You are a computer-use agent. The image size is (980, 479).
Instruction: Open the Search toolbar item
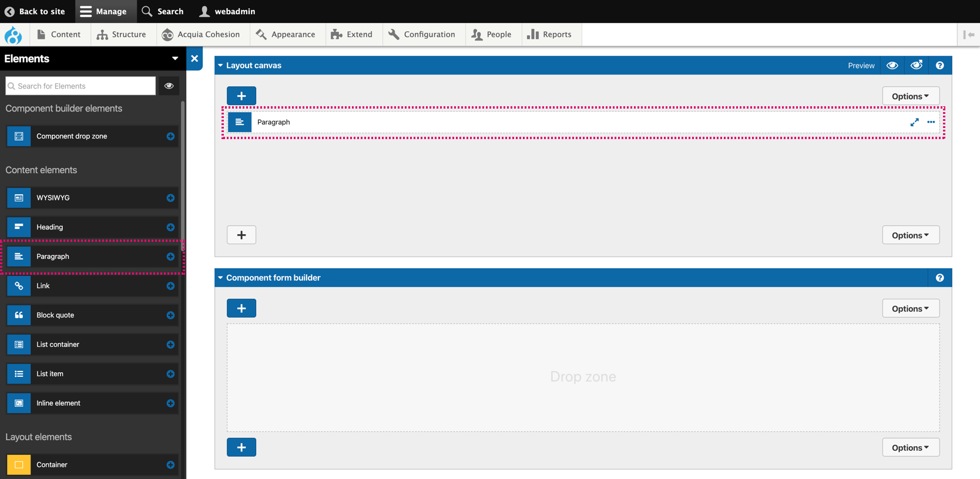pyautogui.click(x=163, y=12)
